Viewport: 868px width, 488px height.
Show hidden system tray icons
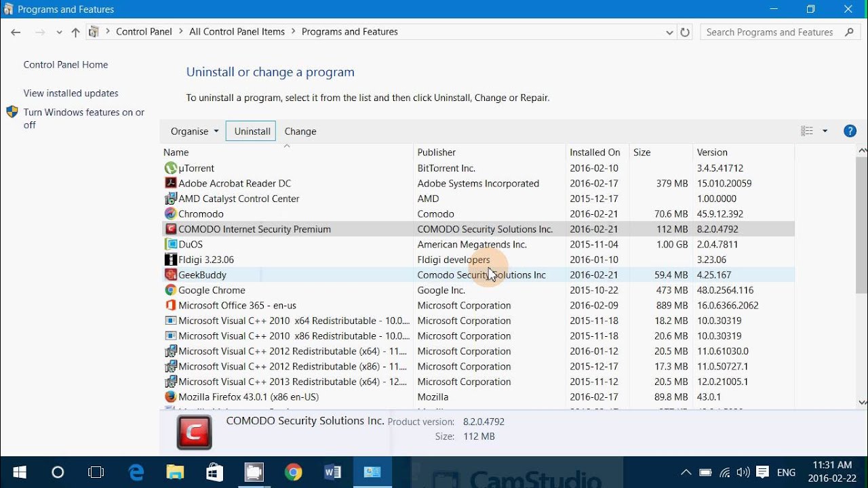686,472
